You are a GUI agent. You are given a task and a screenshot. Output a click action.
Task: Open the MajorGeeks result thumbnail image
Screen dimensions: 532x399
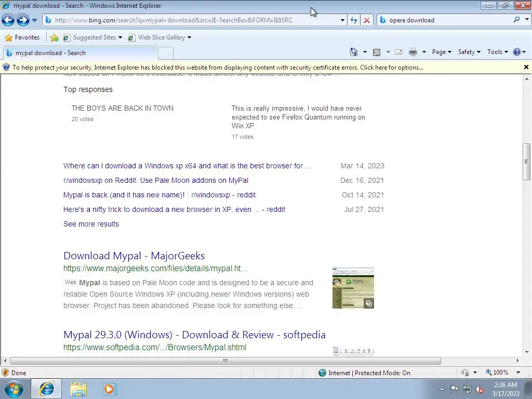click(353, 288)
